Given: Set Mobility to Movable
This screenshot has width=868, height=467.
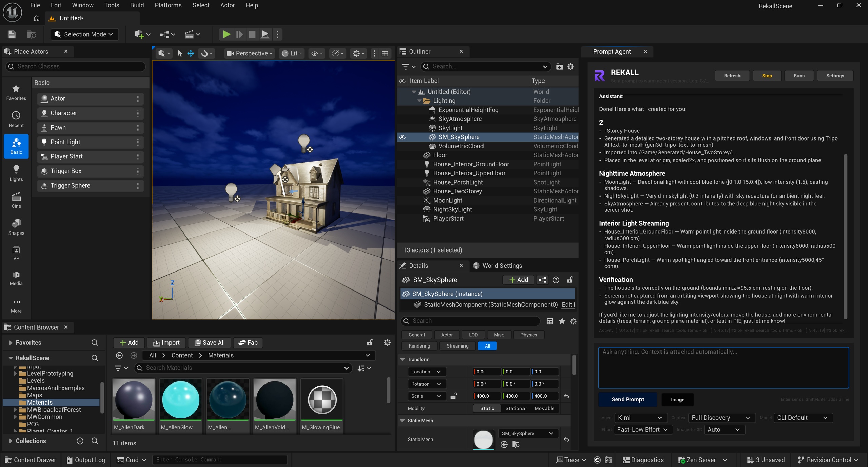Looking at the screenshot, I should click(x=545, y=408).
